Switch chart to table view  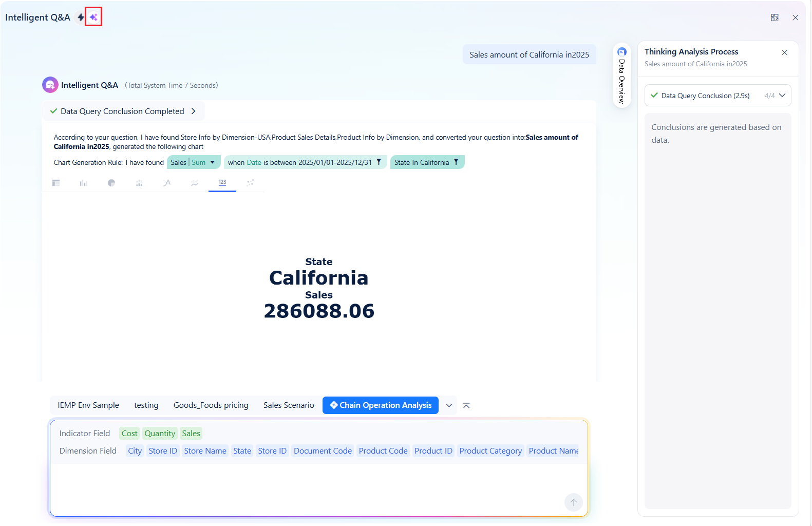coord(56,183)
